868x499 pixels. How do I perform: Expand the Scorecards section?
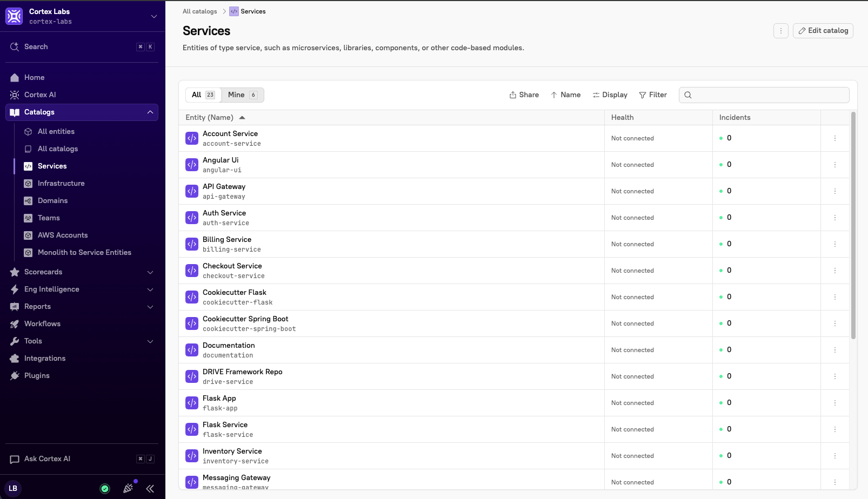[x=150, y=272]
